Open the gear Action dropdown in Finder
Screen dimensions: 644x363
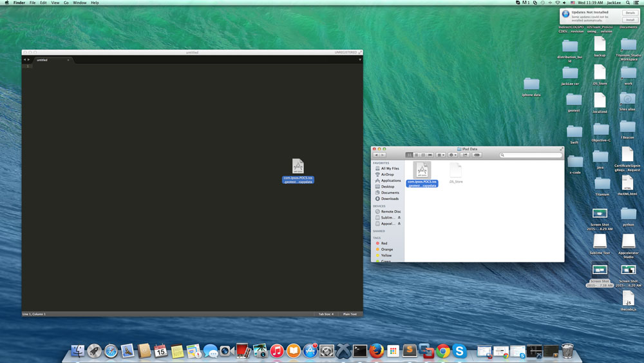pos(453,155)
